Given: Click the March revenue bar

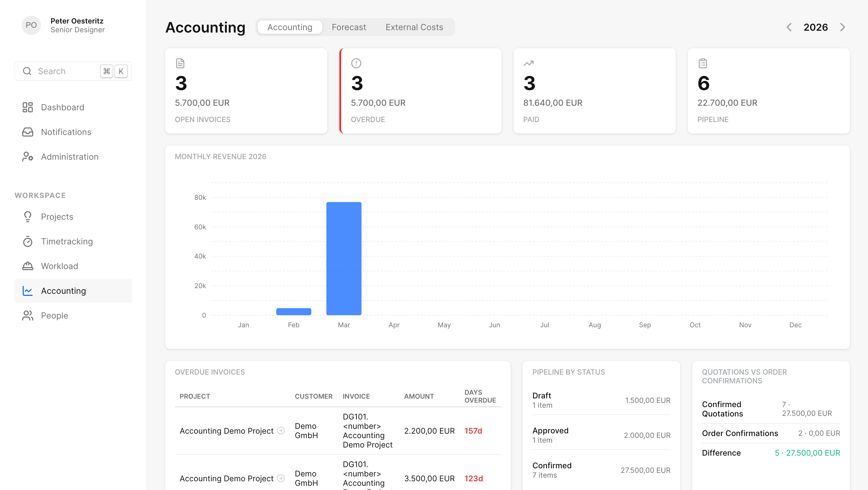Looking at the screenshot, I should pos(344,259).
